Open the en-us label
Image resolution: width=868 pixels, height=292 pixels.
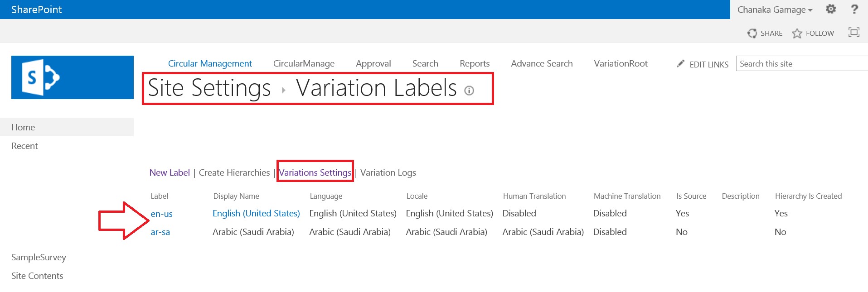tap(161, 214)
